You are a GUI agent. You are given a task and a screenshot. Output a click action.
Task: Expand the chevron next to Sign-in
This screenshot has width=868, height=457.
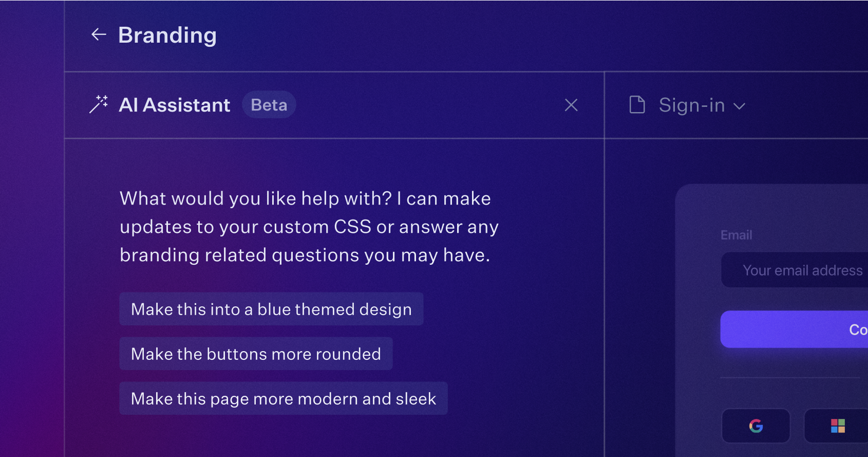pyautogui.click(x=740, y=106)
